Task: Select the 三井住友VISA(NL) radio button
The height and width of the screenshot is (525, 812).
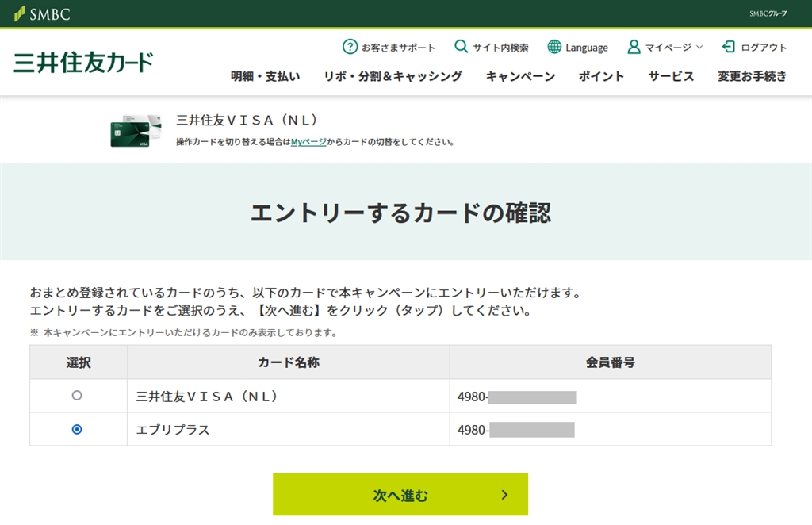Action: 77,396
